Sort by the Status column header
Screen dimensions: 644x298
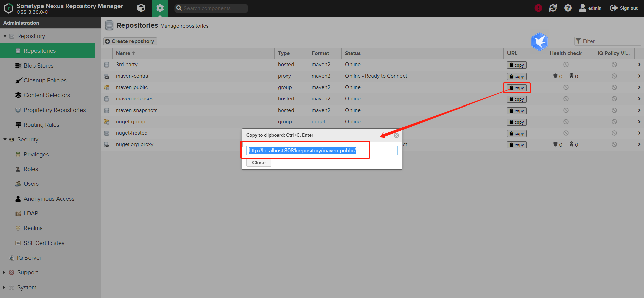point(422,53)
